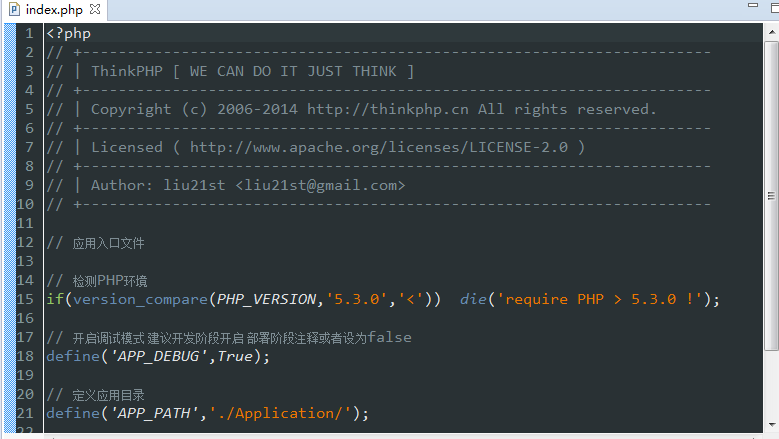This screenshot has width=779, height=439.
Task: Click the 'die' keyword on line 15
Action: point(473,299)
